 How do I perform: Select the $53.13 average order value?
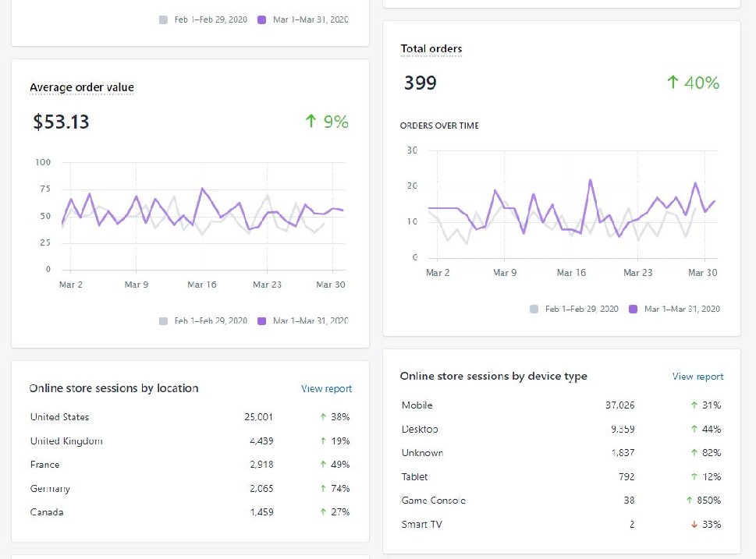click(x=61, y=122)
